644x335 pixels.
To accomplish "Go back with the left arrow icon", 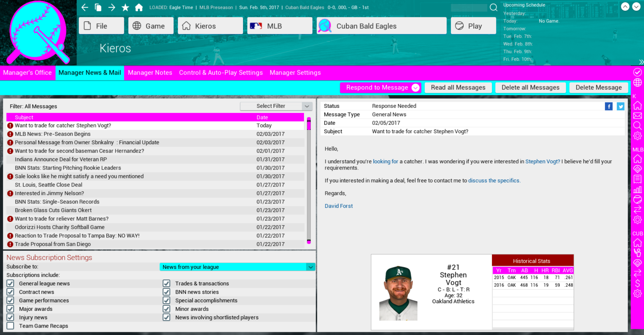I will [85, 7].
